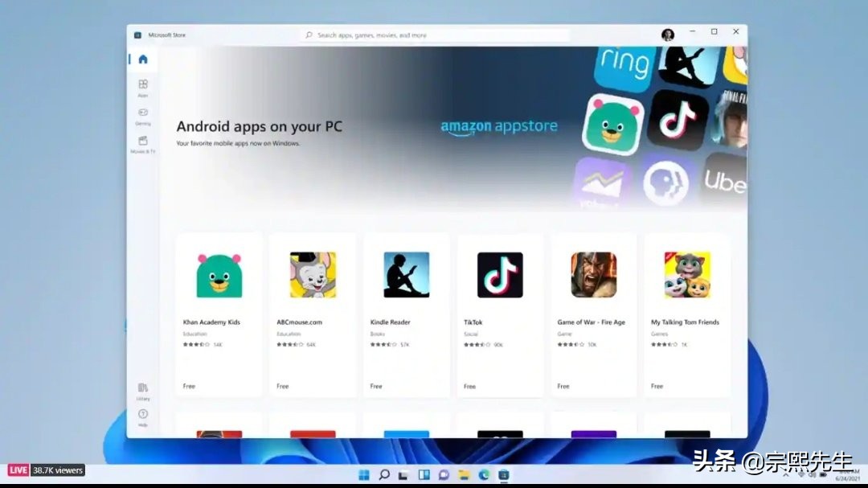Click Free price on Kindle Reader card

376,386
